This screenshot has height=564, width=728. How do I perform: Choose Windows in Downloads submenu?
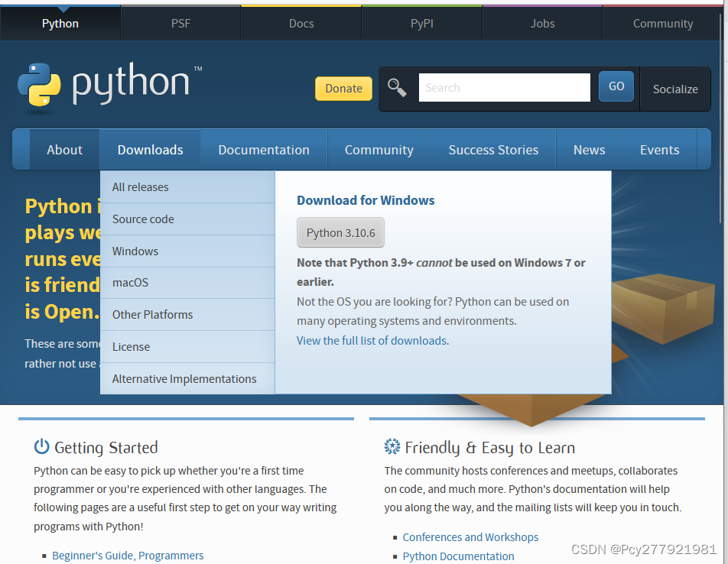click(x=187, y=251)
